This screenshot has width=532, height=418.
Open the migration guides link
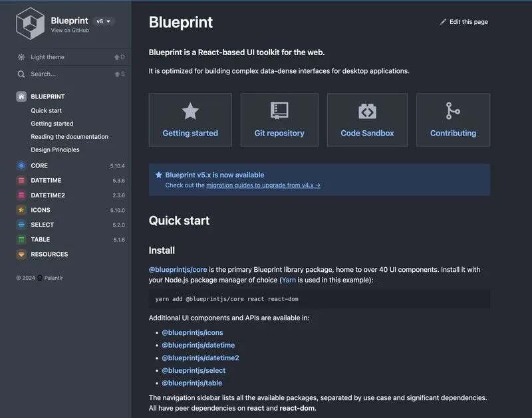coord(263,185)
